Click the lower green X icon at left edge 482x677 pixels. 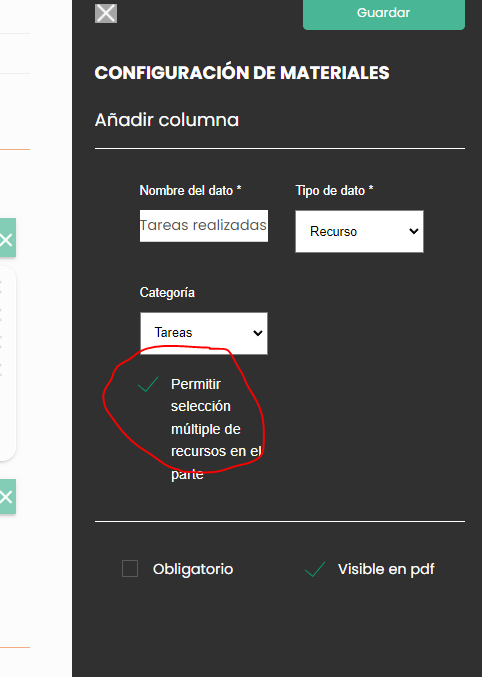[x=7, y=497]
